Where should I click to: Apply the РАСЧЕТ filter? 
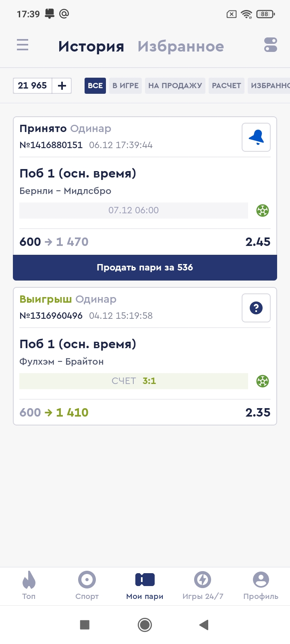226,86
